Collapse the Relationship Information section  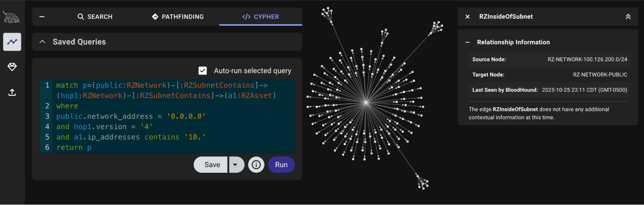click(x=467, y=42)
